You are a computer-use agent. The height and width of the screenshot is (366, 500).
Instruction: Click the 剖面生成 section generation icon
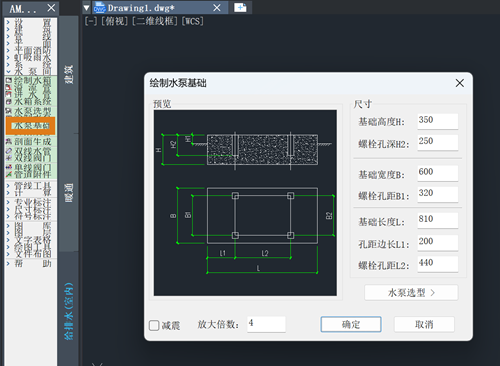tap(9, 142)
